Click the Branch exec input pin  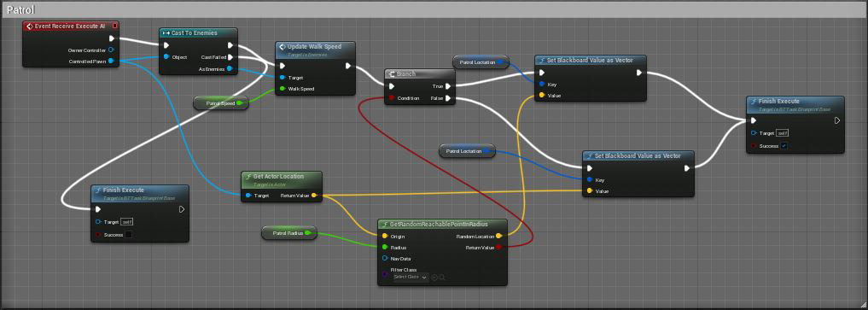point(392,85)
